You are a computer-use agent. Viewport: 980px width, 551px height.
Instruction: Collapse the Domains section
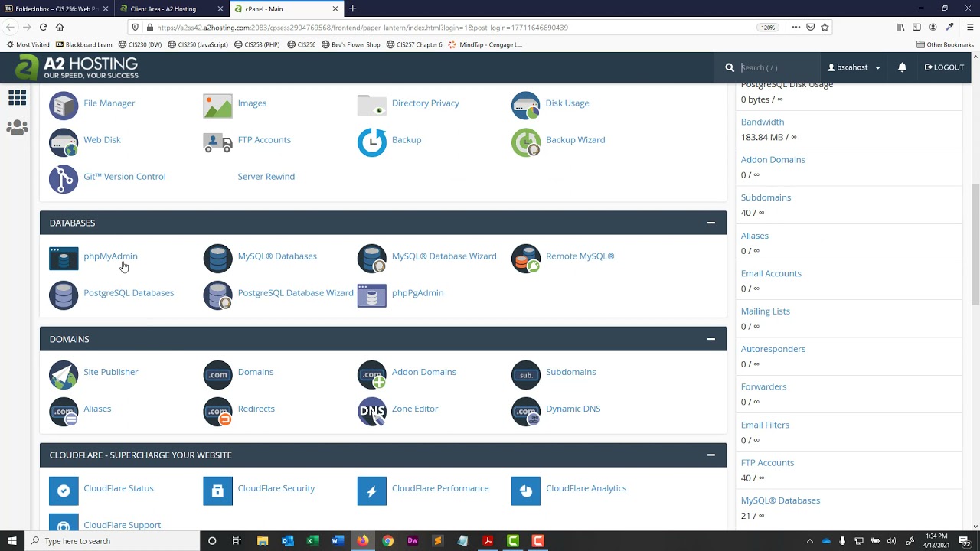click(710, 339)
